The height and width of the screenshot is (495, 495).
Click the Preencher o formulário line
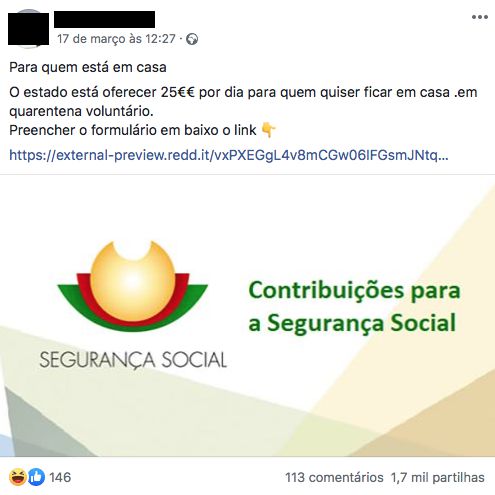133,130
